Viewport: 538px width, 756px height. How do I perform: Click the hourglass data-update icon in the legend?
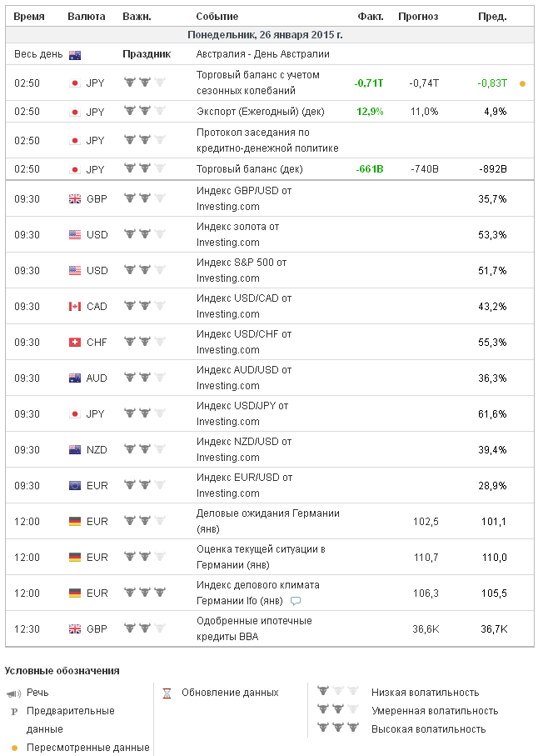(167, 693)
